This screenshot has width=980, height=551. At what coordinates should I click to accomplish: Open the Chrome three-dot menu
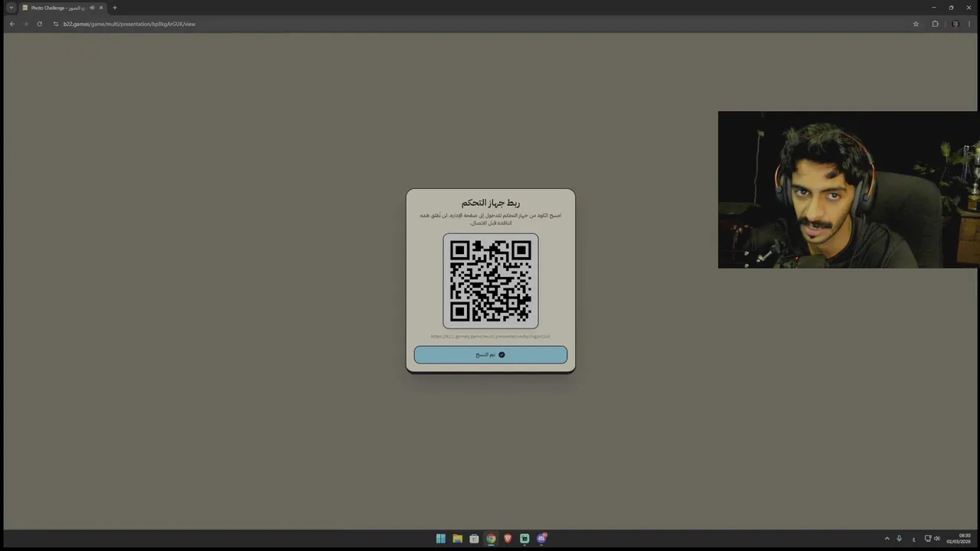click(969, 24)
